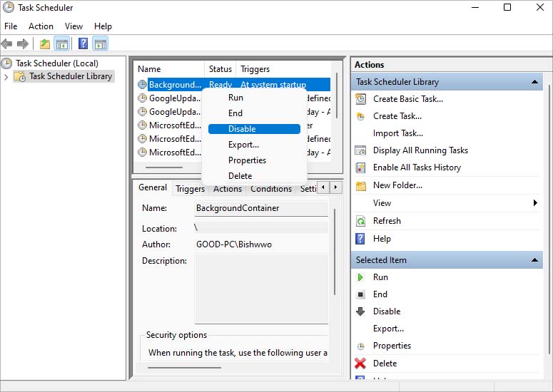
Task: Expand the Task Scheduler Library tree node
Action: click(x=6, y=77)
